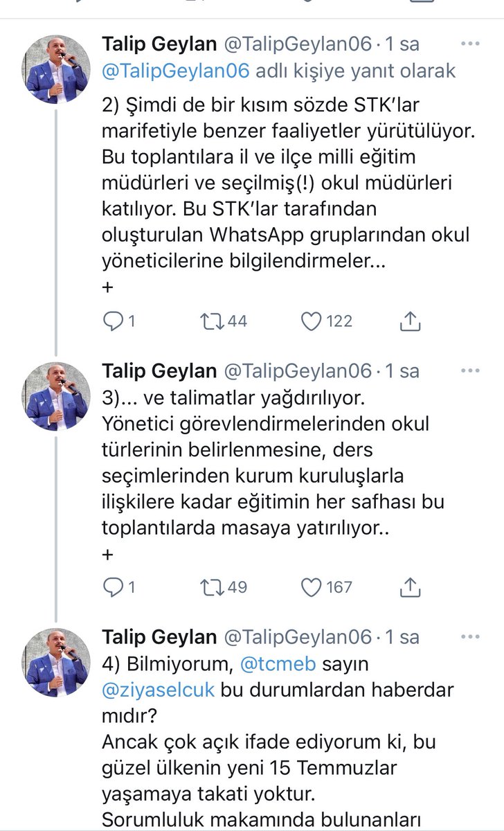The height and width of the screenshot is (831, 504).
Task: Open more options on first tweet
Action: pos(470,44)
